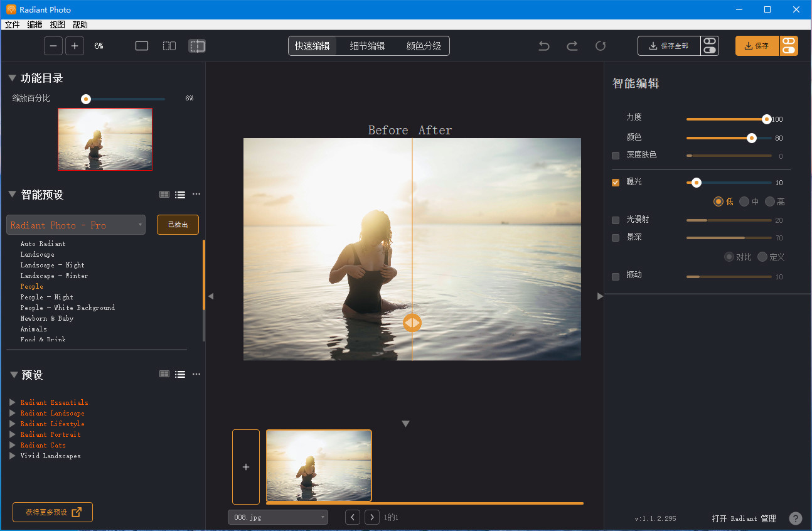Open the 008.jpg filename dropdown
Screen dimensions: 812x531
click(x=324, y=517)
